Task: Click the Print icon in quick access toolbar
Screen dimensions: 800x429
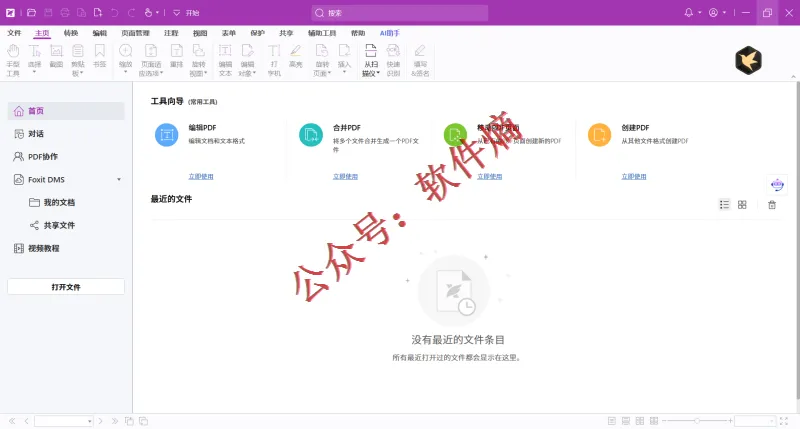Action: [x=65, y=13]
